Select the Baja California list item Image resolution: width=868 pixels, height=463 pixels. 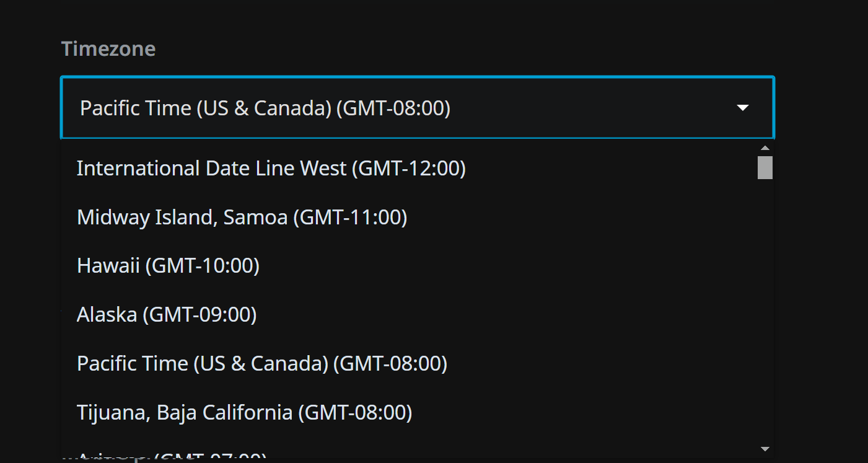tap(244, 412)
